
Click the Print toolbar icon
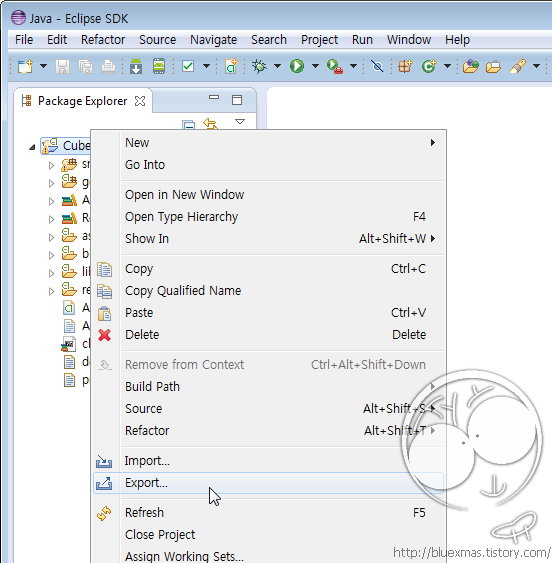click(x=108, y=66)
